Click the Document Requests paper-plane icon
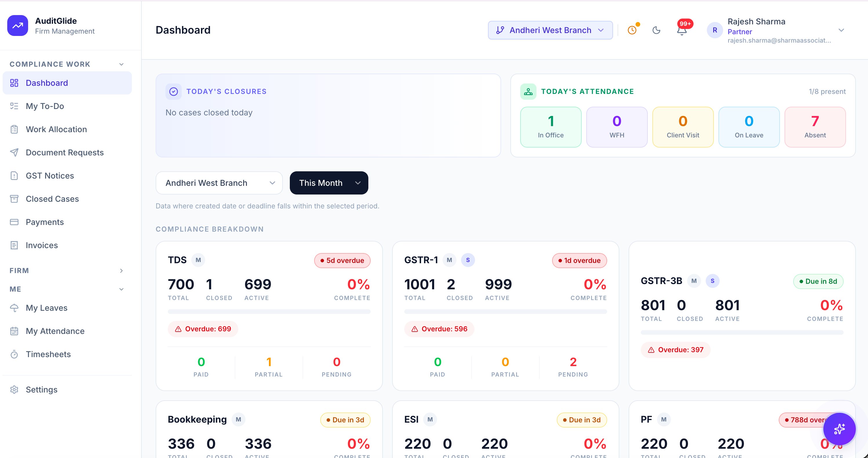This screenshot has width=868, height=458. (14, 152)
